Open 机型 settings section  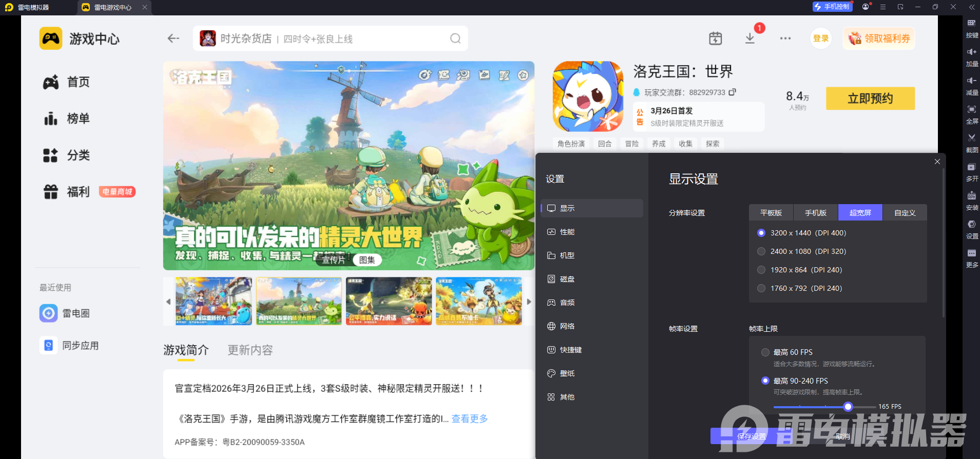[x=592, y=255]
